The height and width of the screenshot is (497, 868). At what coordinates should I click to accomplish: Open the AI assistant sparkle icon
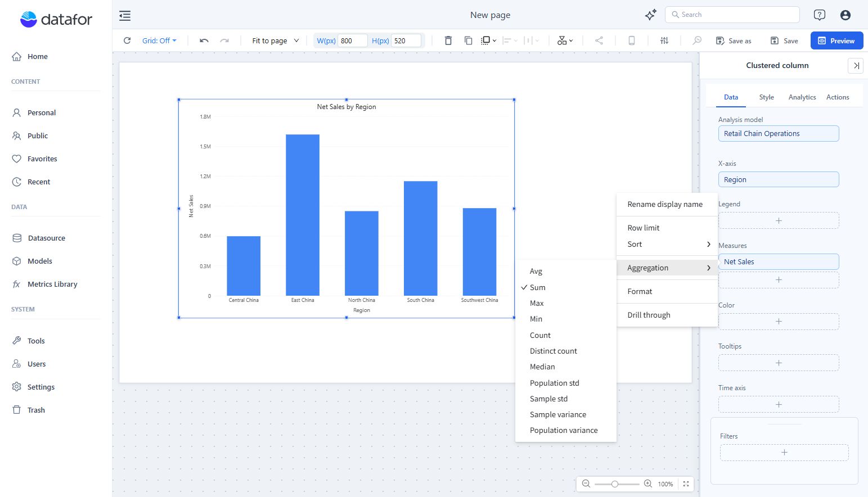pyautogui.click(x=650, y=15)
